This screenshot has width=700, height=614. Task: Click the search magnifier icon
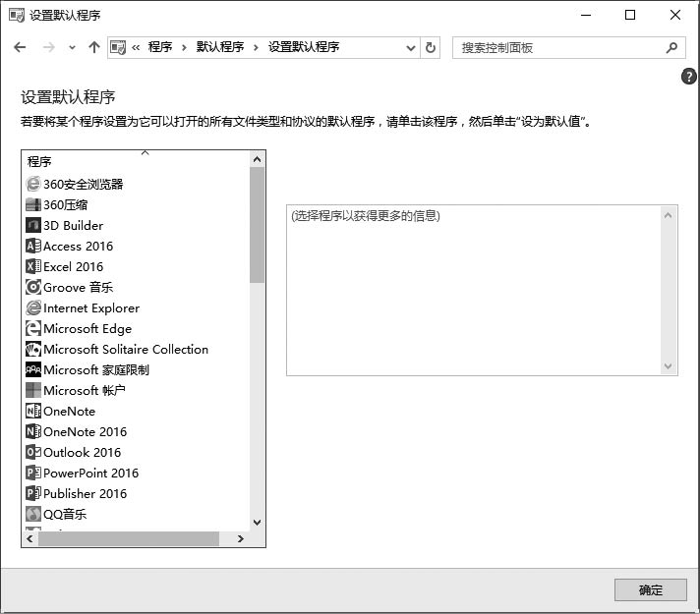click(x=671, y=47)
